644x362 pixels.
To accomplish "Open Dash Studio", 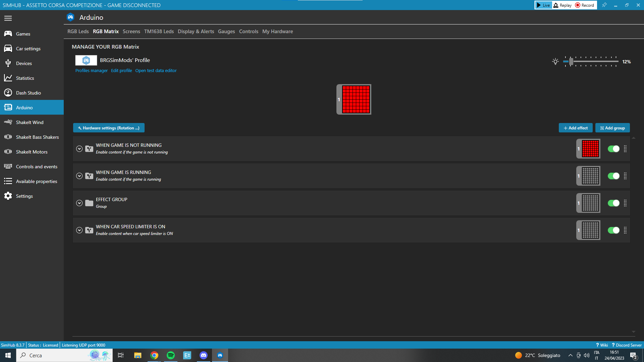I will click(32, 93).
